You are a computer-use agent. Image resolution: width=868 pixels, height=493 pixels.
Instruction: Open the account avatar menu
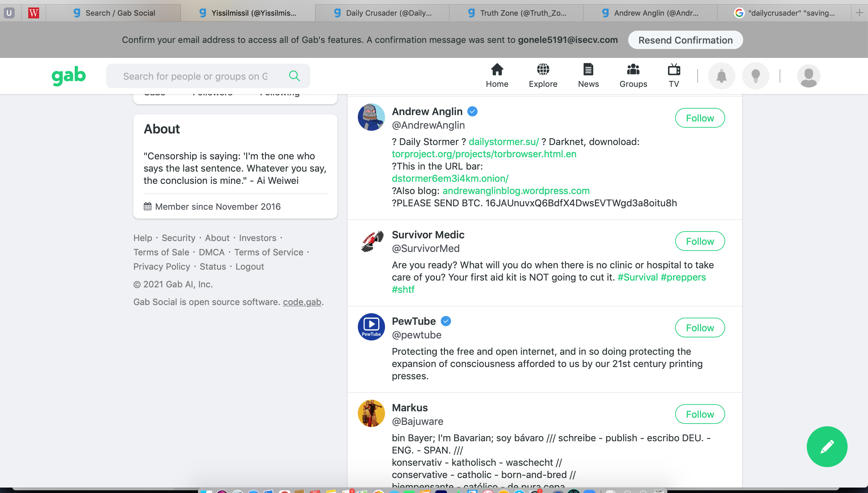click(x=808, y=76)
